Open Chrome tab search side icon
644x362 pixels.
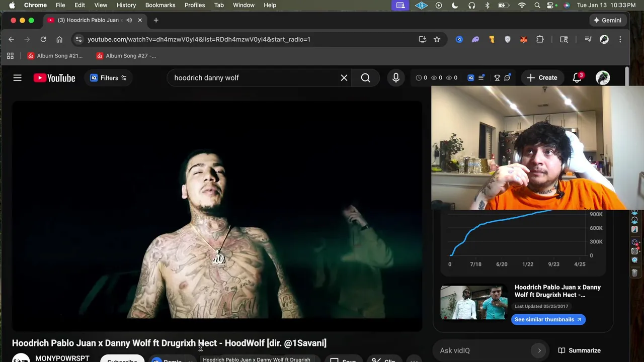tap(564, 39)
